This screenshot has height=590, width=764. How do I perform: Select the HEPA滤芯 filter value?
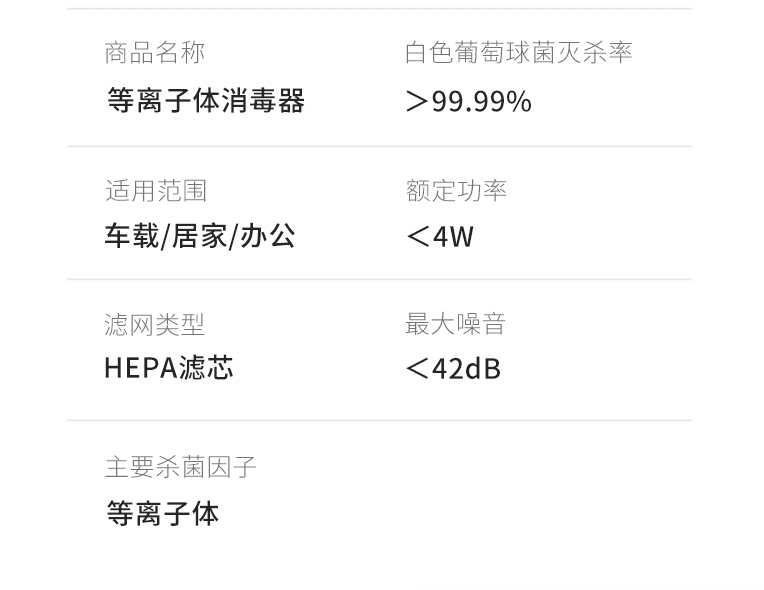(x=169, y=368)
